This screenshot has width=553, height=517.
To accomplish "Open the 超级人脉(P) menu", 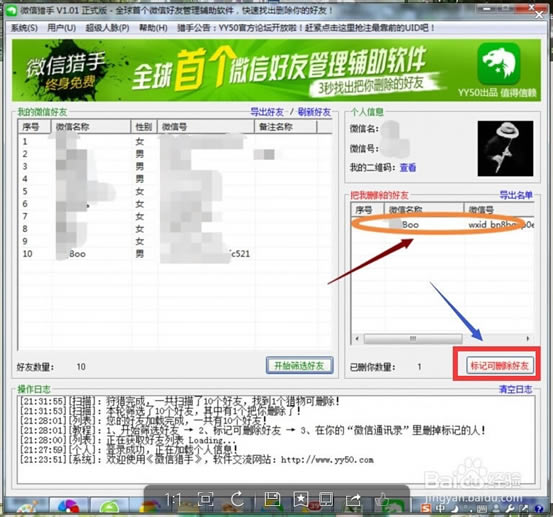I will [108, 28].
